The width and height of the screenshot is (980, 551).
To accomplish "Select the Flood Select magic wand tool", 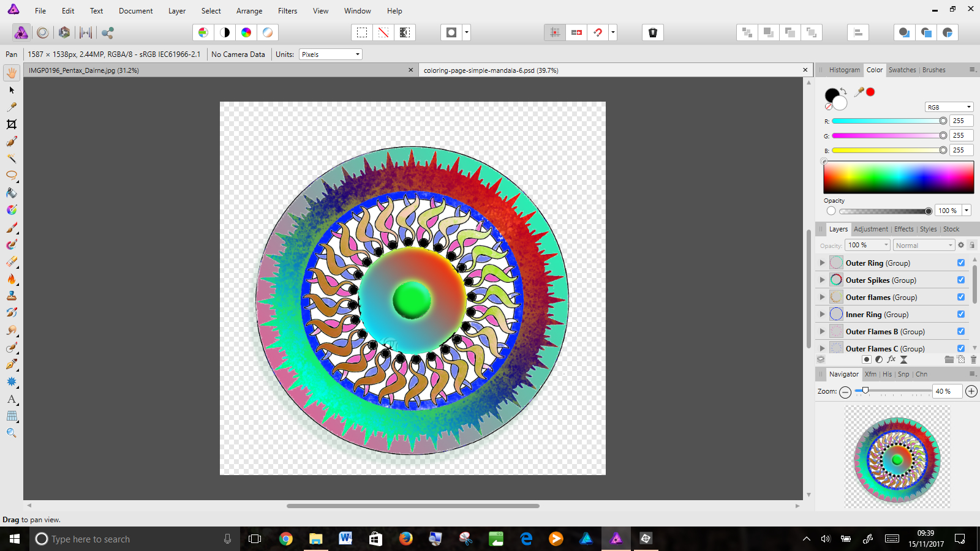I will (12, 159).
